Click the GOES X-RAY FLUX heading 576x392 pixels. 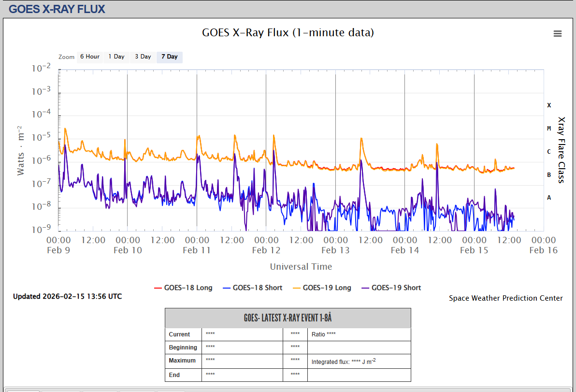pyautogui.click(x=57, y=9)
